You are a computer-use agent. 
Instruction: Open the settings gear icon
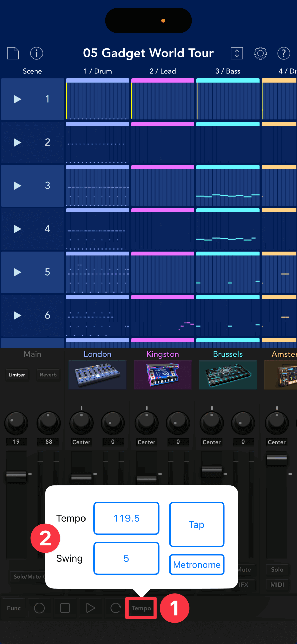pyautogui.click(x=260, y=53)
